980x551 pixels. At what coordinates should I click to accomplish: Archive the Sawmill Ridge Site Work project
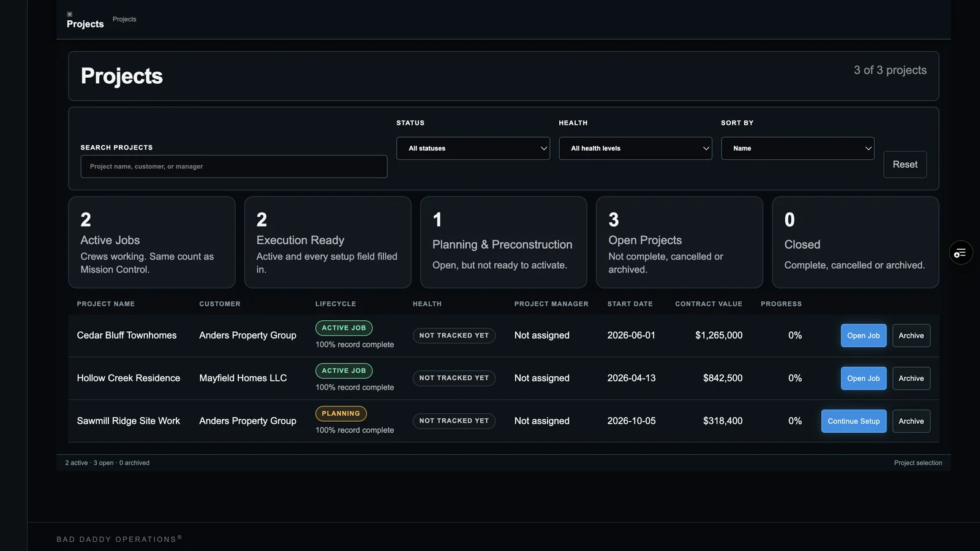911,421
